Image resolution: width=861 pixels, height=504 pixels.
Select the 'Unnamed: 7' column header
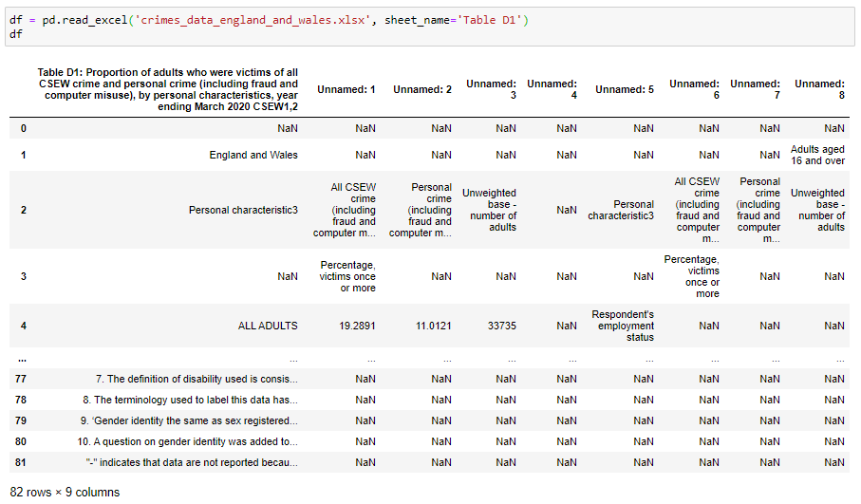click(x=755, y=89)
